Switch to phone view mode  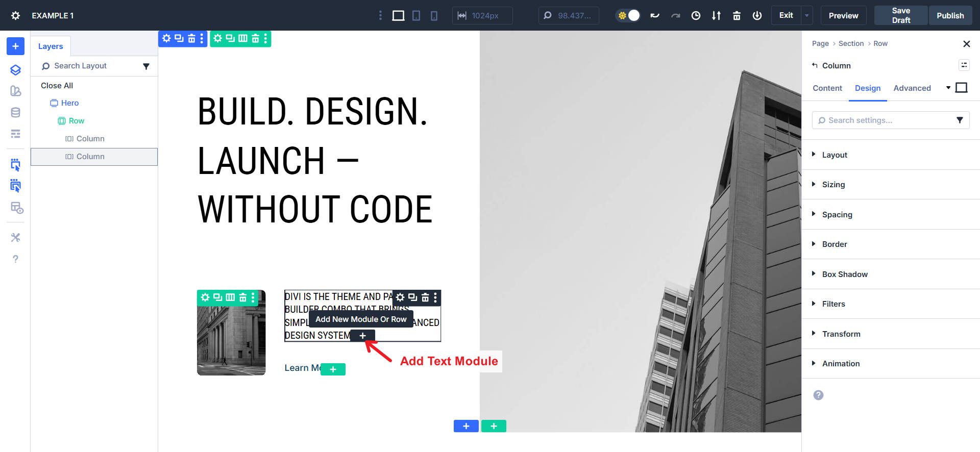point(434,15)
